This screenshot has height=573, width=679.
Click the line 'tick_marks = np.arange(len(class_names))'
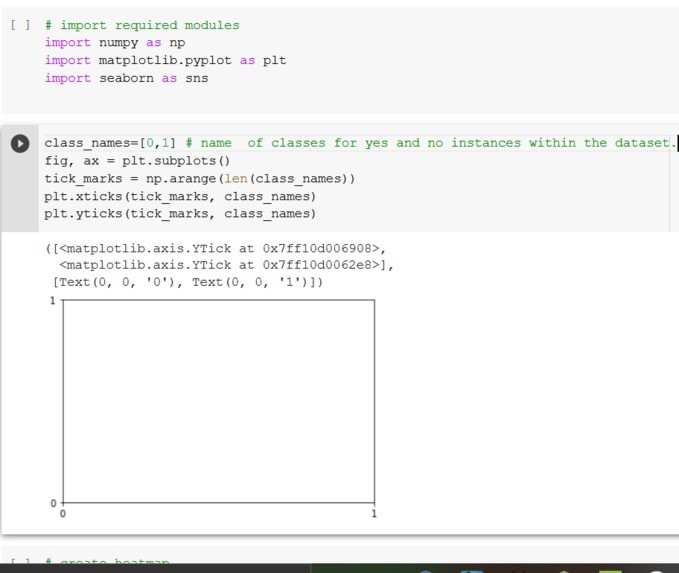click(200, 179)
